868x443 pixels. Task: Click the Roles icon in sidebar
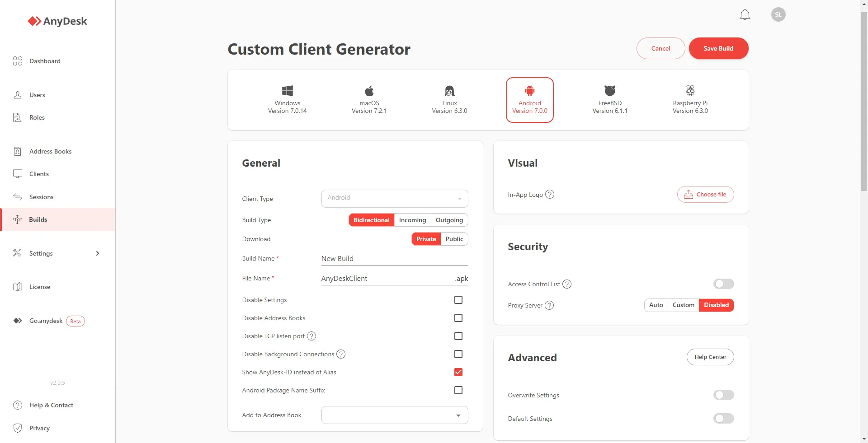[17, 117]
